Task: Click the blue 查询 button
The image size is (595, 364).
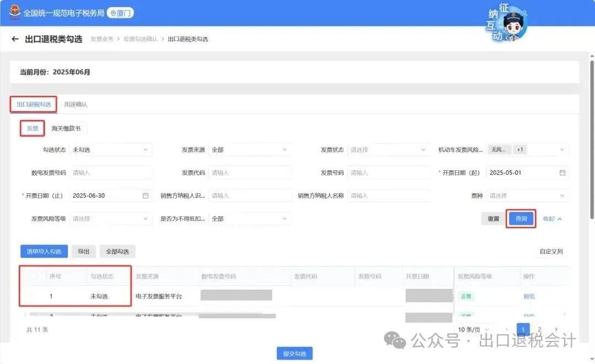Action: pos(521,219)
